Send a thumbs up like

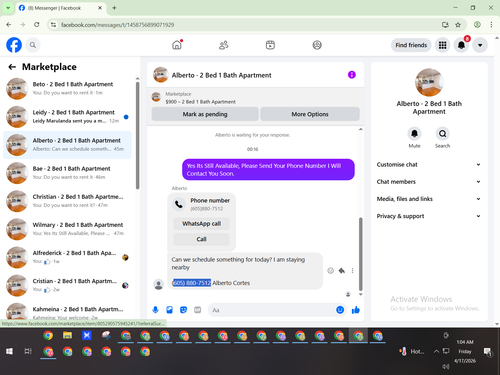(356, 310)
